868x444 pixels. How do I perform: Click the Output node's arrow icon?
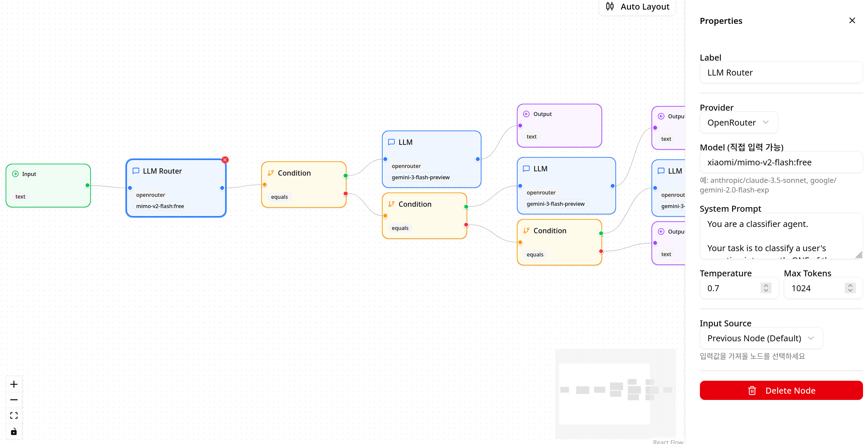[x=526, y=114]
